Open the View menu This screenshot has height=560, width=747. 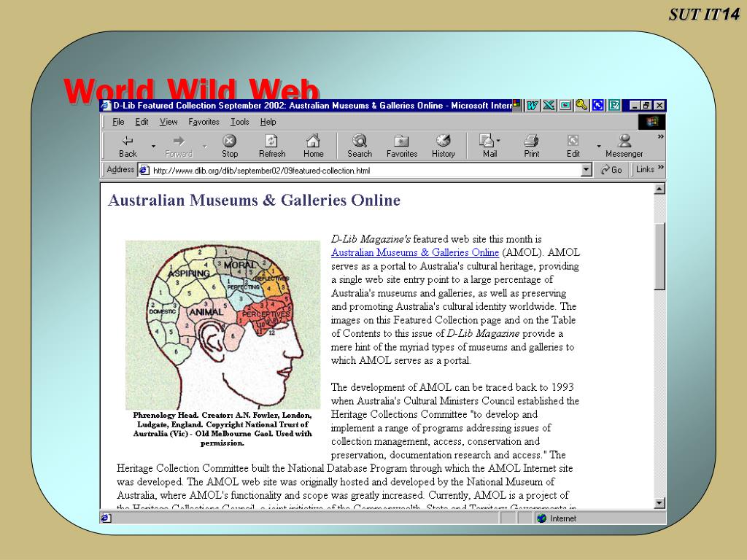(169, 122)
